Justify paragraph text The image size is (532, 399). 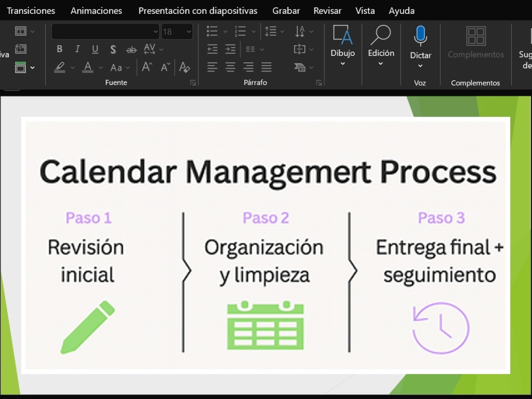[267, 67]
